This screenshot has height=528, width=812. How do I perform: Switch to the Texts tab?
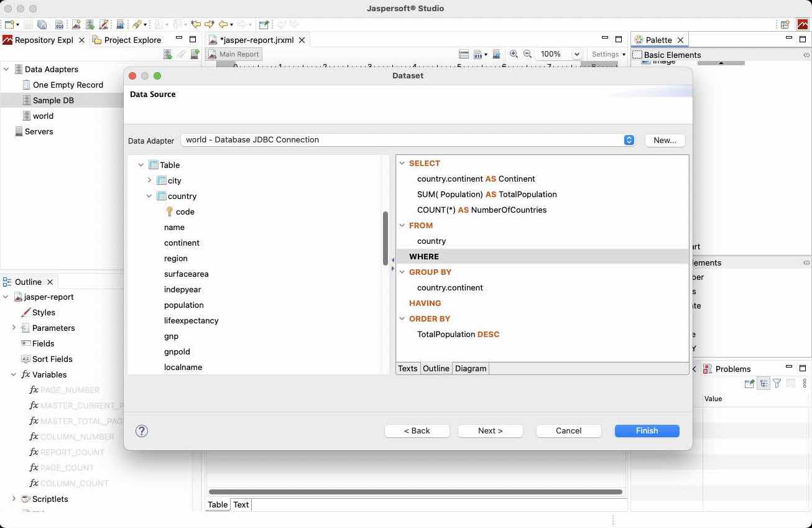coord(408,368)
